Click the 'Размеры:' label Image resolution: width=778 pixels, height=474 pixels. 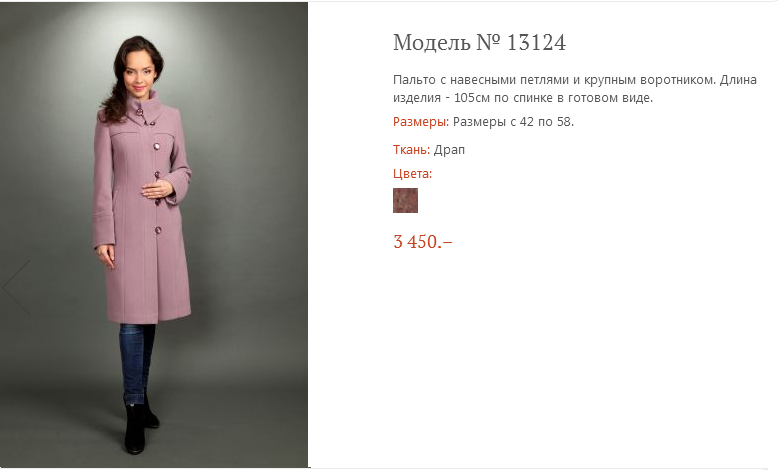[420, 122]
